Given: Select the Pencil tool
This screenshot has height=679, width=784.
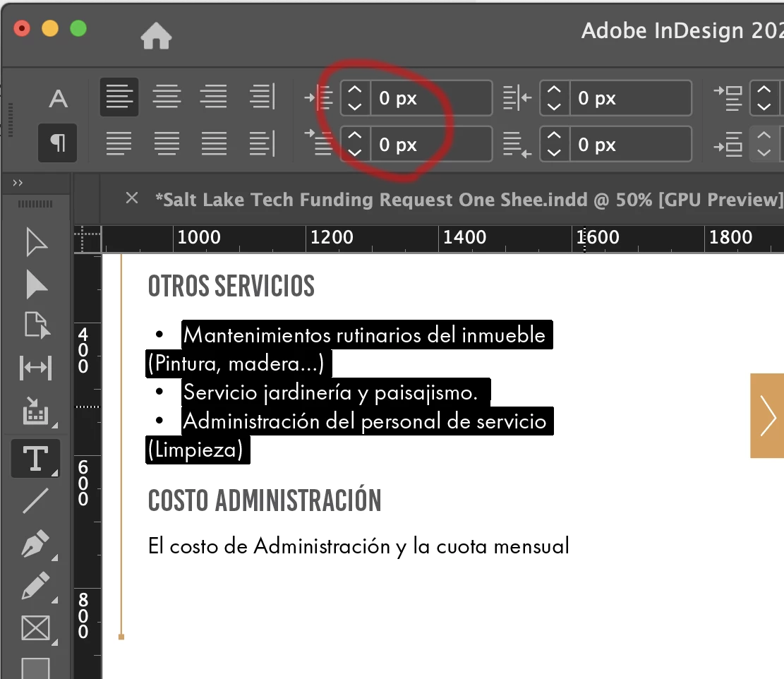Looking at the screenshot, I should (36, 586).
